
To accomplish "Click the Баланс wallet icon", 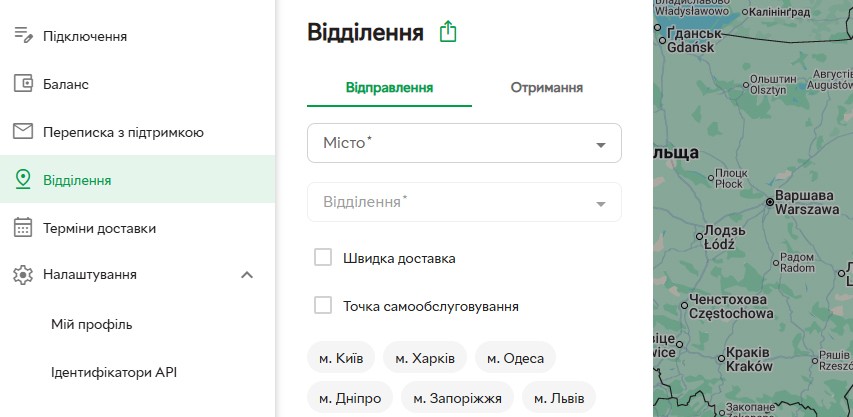I will [23, 84].
